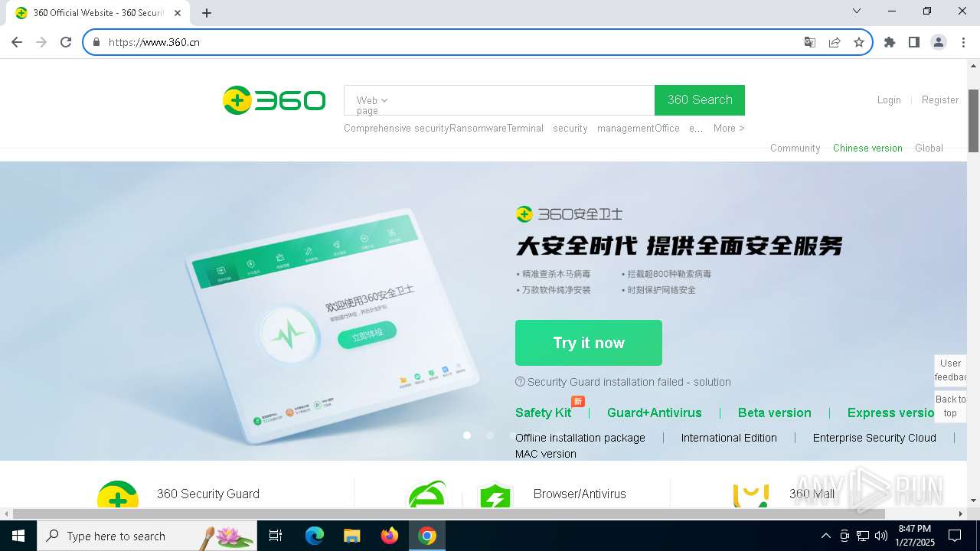Click the horizontal page scrollbar thumb
The width and height of the screenshot is (980, 551).
449,514
